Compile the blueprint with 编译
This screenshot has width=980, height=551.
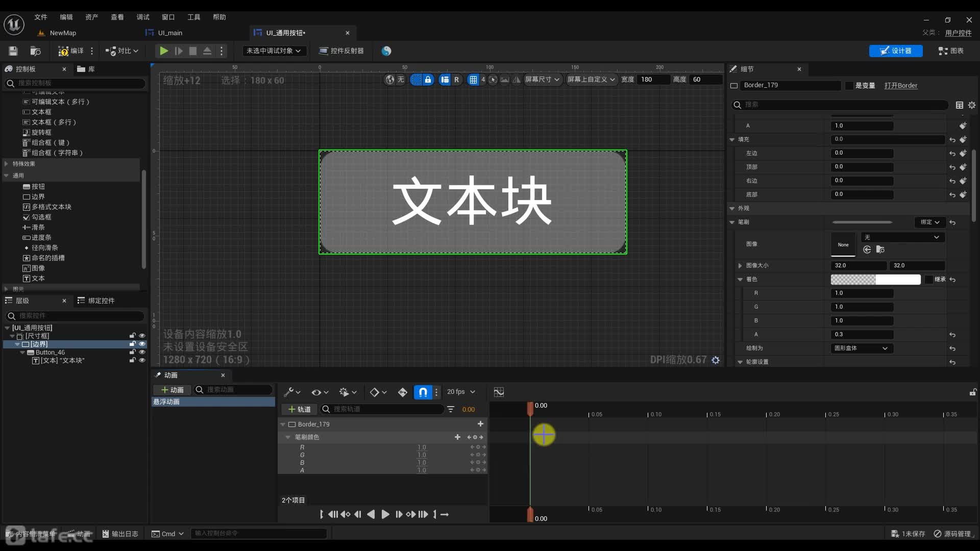(x=71, y=51)
